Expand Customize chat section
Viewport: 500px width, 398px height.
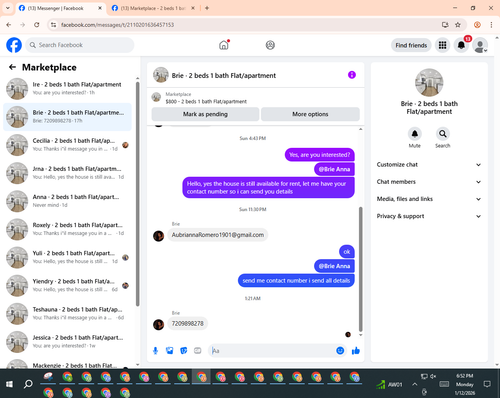point(429,165)
